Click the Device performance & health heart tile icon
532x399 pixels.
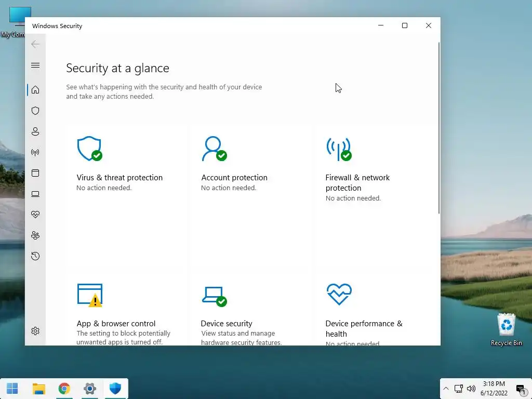(x=339, y=295)
